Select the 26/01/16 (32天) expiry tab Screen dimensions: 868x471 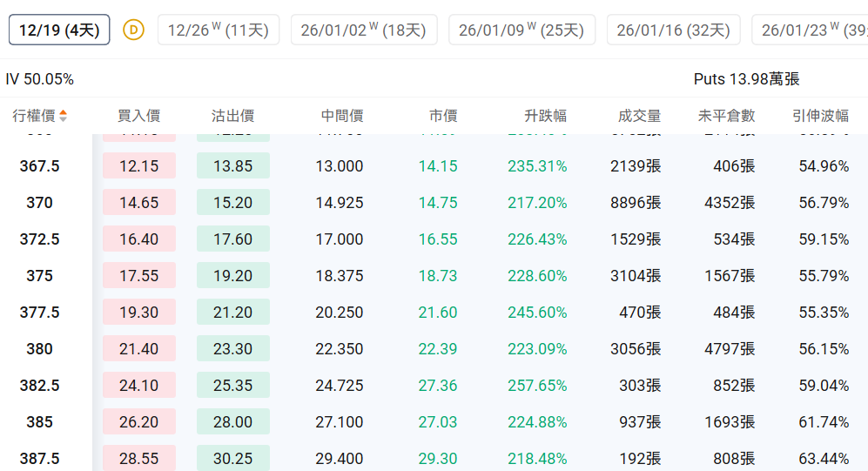(x=673, y=30)
